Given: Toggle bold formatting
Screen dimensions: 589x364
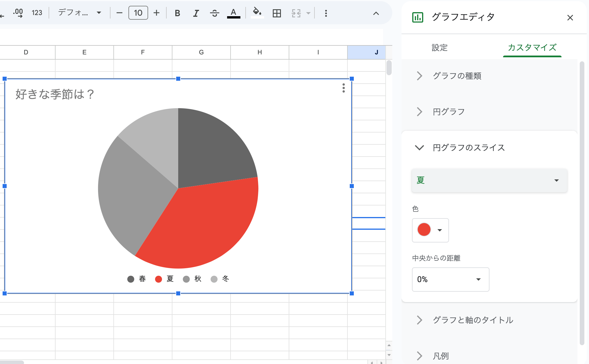Looking at the screenshot, I should (177, 13).
